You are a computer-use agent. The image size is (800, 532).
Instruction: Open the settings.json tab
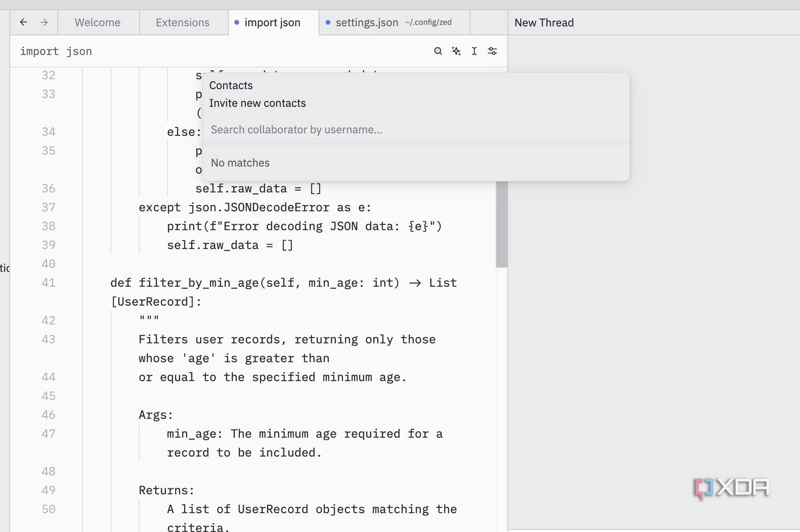(367, 22)
